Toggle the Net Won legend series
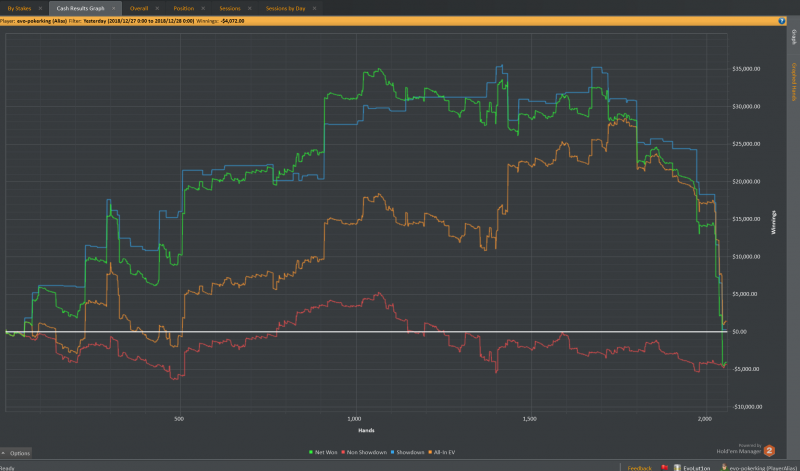800x471 pixels. [x=323, y=452]
